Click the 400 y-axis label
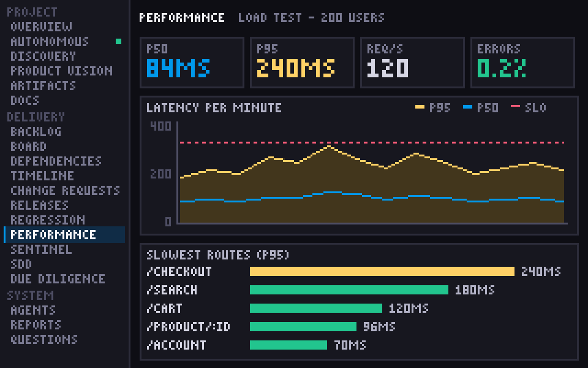The width and height of the screenshot is (588, 368). [160, 126]
